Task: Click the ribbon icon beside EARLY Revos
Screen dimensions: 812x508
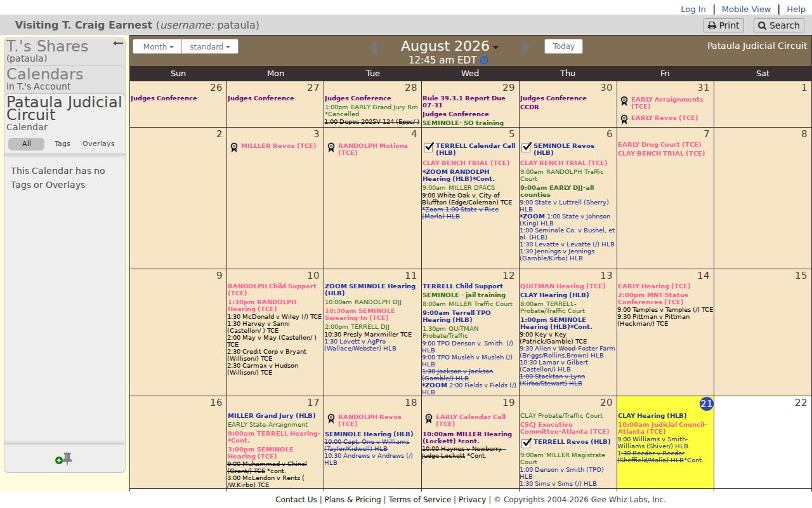Action: (x=624, y=119)
